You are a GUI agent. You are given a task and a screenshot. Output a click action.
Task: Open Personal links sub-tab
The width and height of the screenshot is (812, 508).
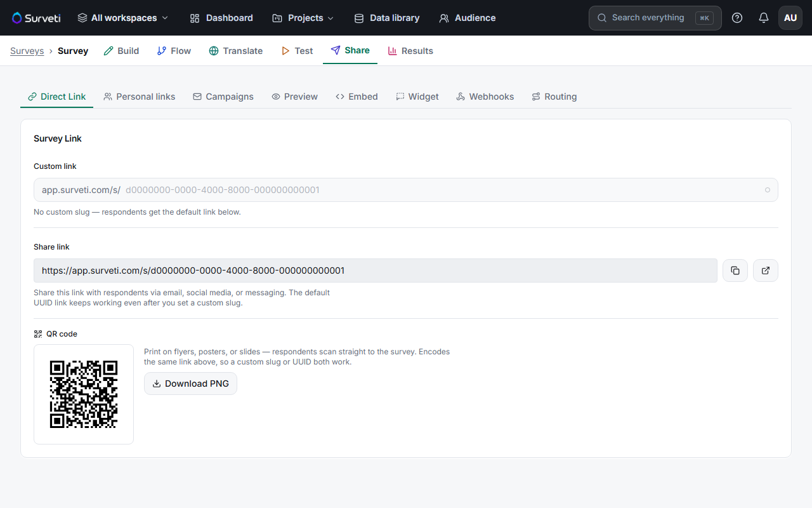(140, 97)
